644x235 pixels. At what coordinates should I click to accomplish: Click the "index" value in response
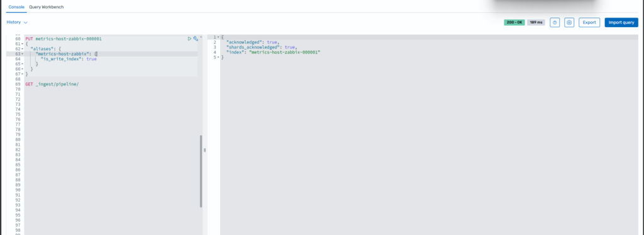(284, 53)
